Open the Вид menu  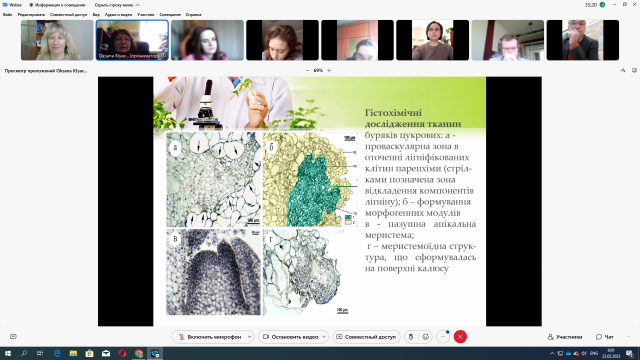coord(96,15)
